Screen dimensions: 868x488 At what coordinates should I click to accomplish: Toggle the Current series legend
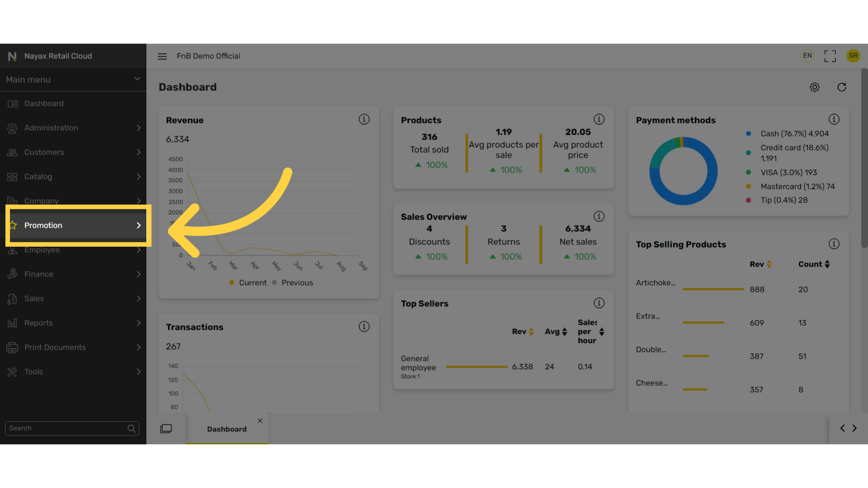tap(248, 282)
